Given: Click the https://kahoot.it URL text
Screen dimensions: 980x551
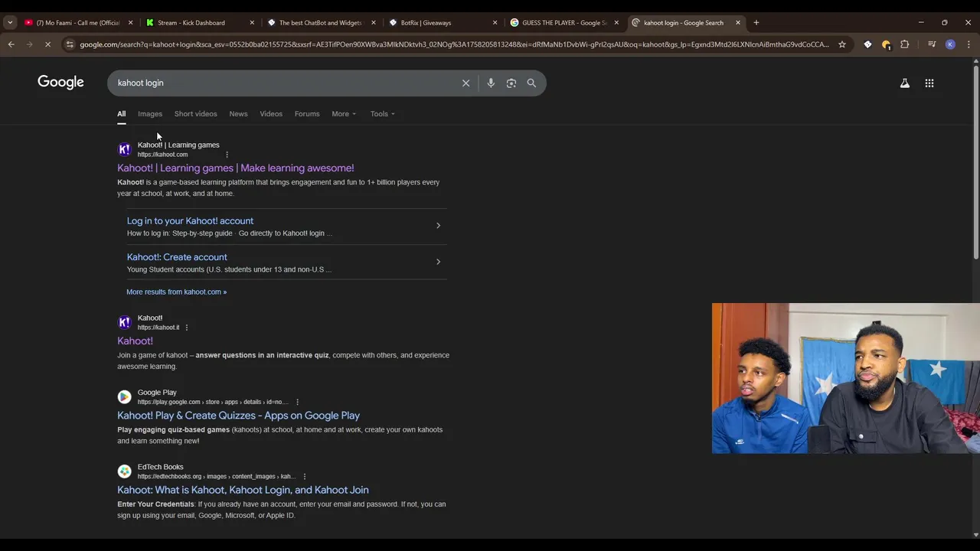Looking at the screenshot, I should coord(158,328).
